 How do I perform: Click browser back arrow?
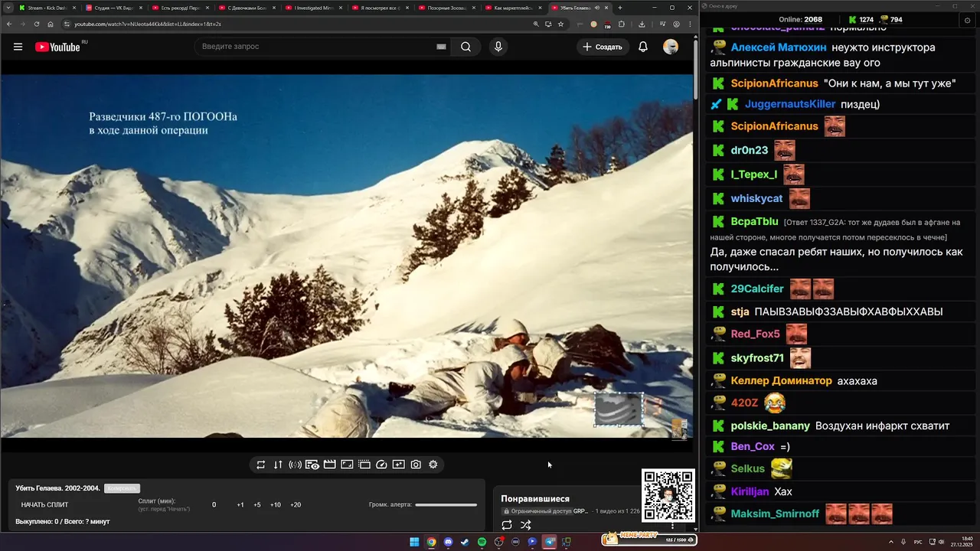(x=9, y=24)
